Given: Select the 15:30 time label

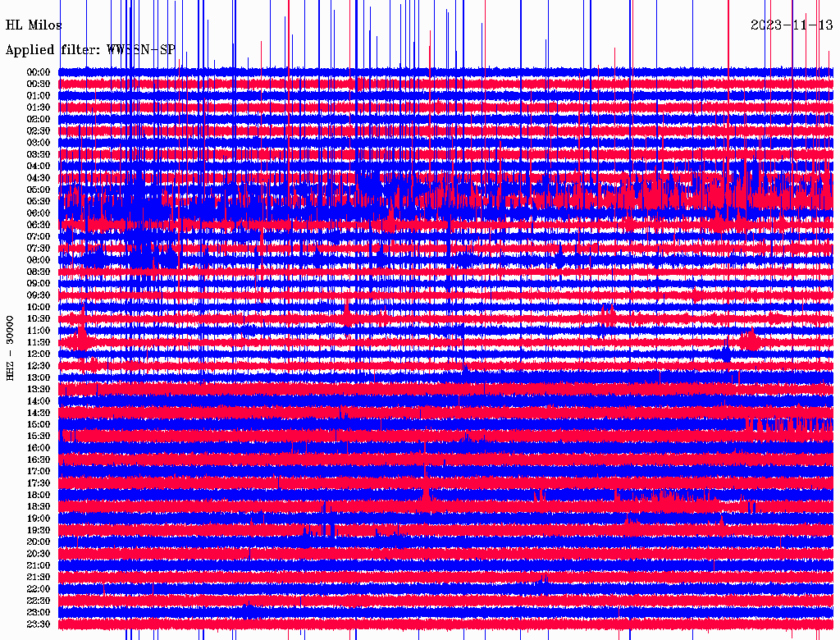Looking at the screenshot, I should click(x=39, y=437).
